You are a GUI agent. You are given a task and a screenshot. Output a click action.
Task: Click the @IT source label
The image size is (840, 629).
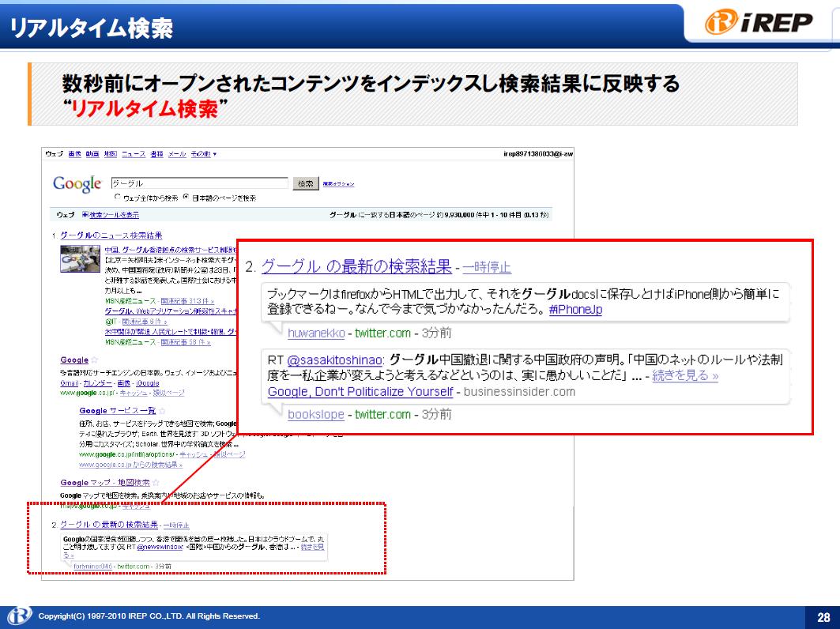pos(111,322)
